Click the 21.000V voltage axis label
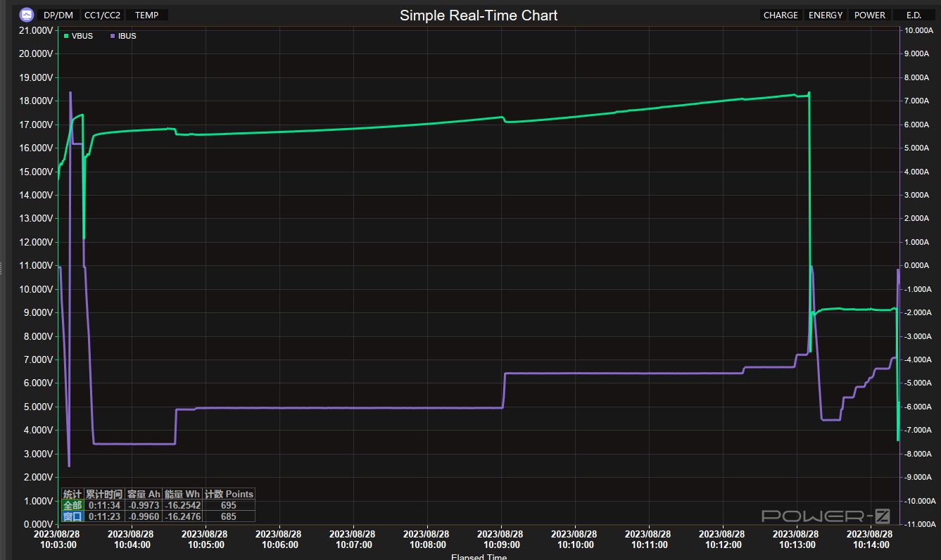 tap(34, 31)
